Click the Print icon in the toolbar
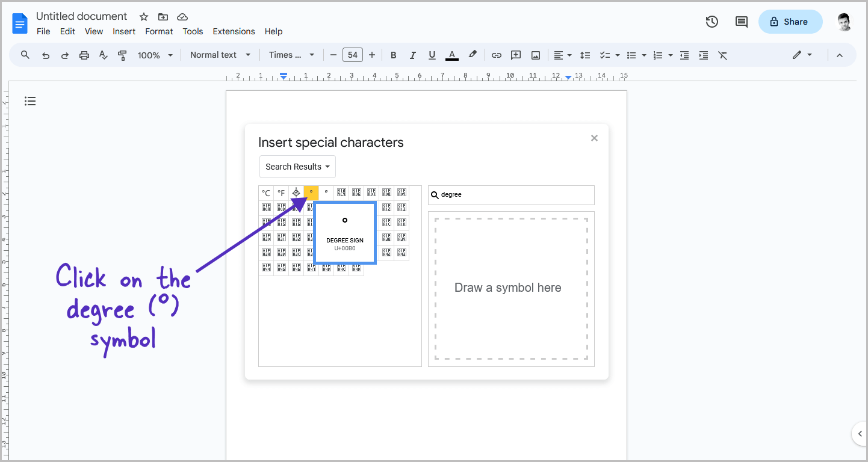The height and width of the screenshot is (462, 868). click(x=84, y=55)
